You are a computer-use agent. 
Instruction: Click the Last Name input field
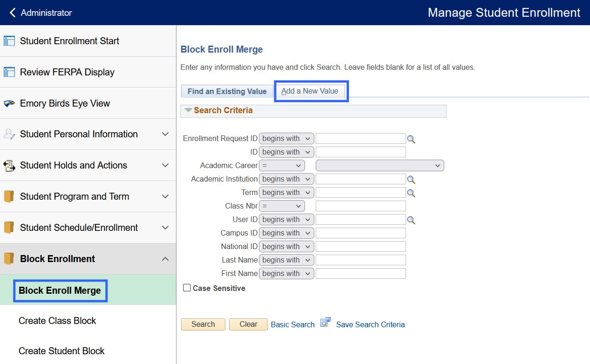click(360, 260)
